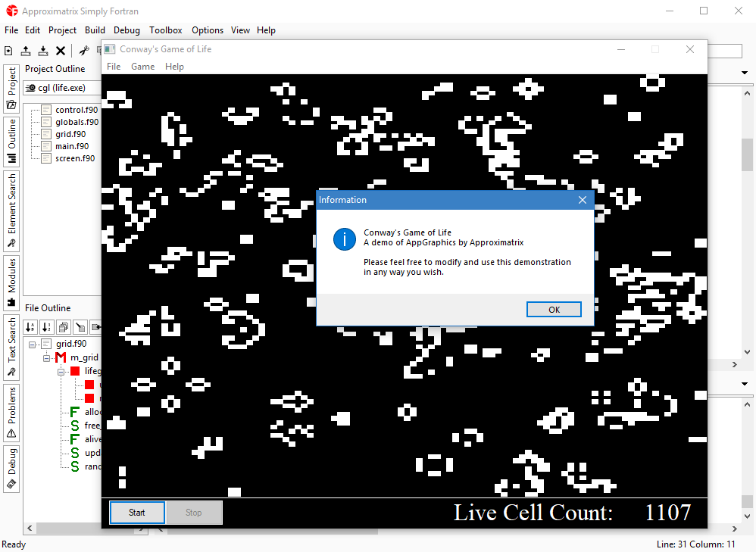Click the Stop button
756x552 pixels.
[194, 513]
